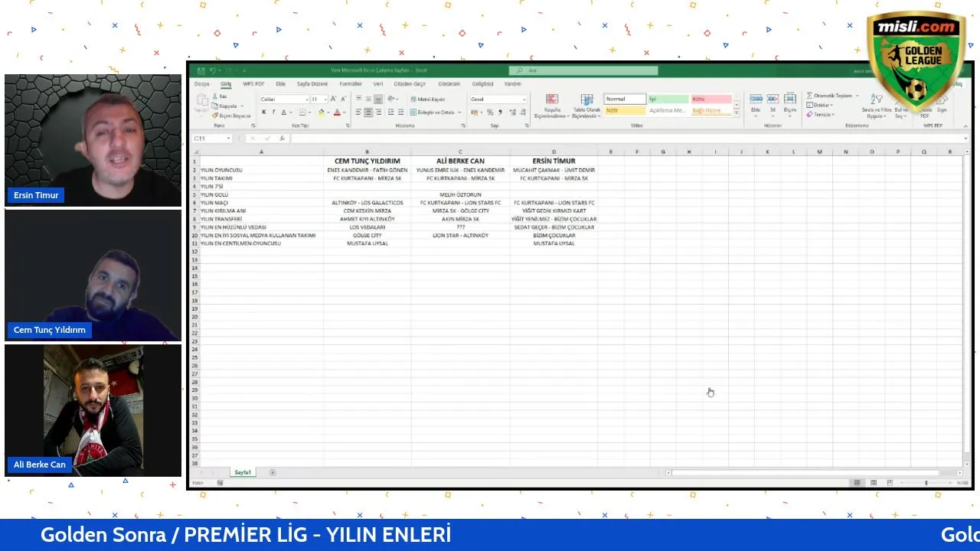Click the text orientation icon
This screenshot has width=980, height=551.
pos(391,99)
